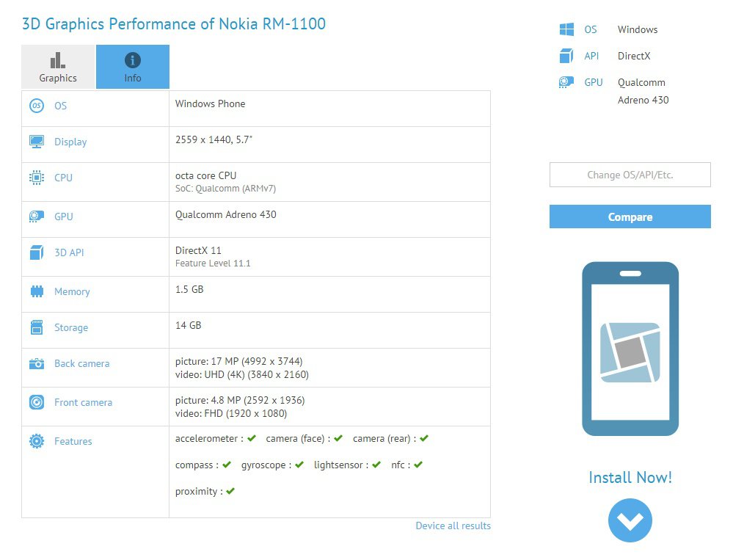733x560 pixels.
Task: Click the bar chart icon in Graphics tab
Action: click(x=57, y=60)
